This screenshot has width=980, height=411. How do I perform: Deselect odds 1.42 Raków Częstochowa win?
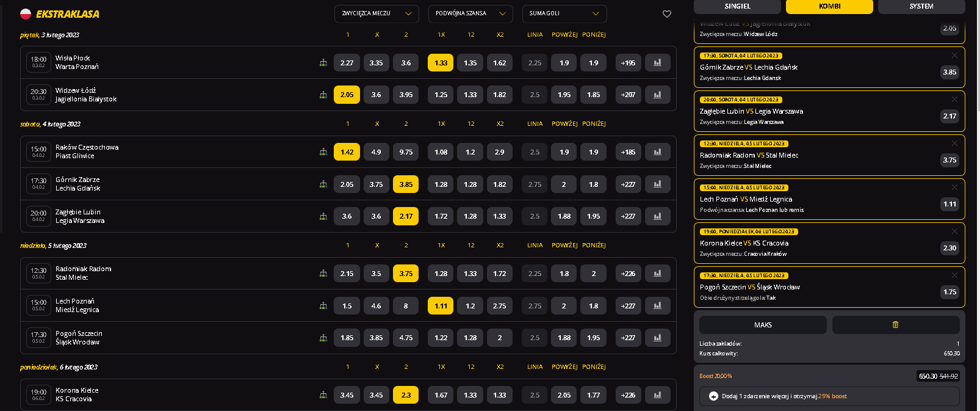(x=347, y=152)
